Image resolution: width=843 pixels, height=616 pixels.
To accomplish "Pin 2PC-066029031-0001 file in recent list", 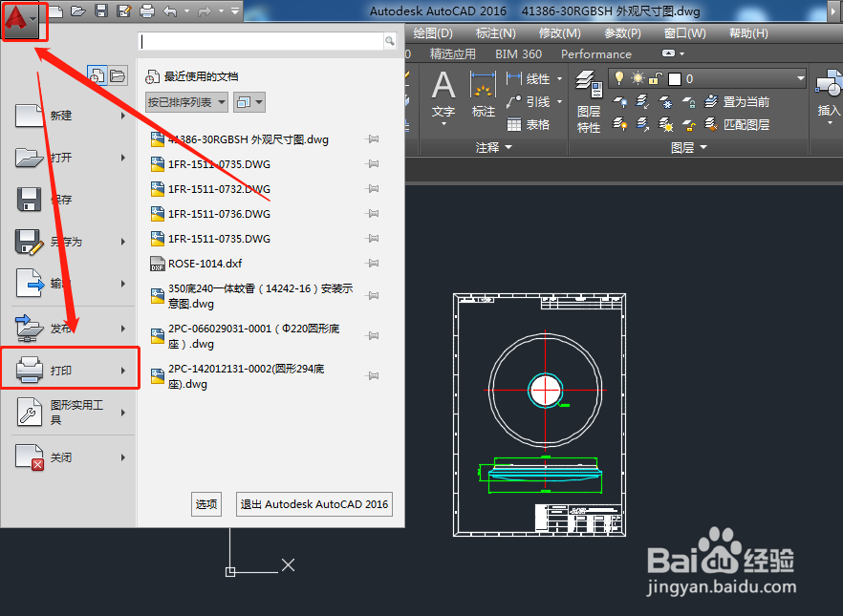I will (x=372, y=335).
